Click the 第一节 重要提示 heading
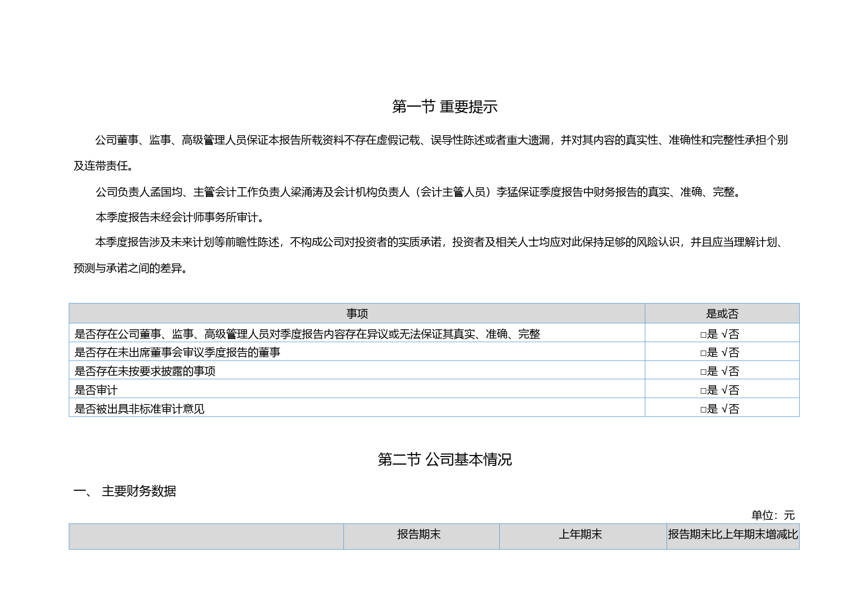 (444, 106)
